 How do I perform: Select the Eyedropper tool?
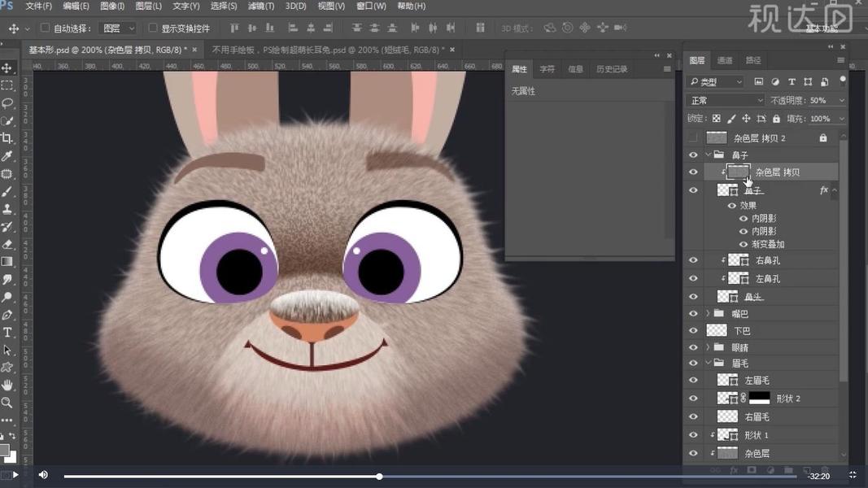point(7,157)
